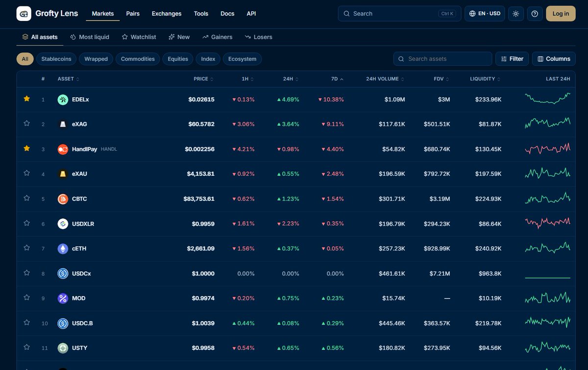Switch to the Most liquid tab
The width and height of the screenshot is (588, 370).
tap(90, 37)
